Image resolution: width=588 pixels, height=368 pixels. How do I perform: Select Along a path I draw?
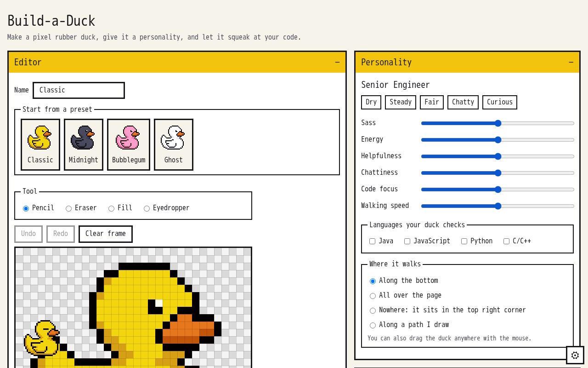tap(373, 325)
